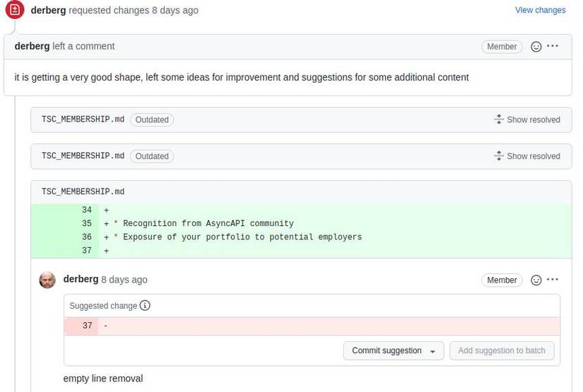
Task: Open derberg profile link in review header
Action: (x=48, y=11)
